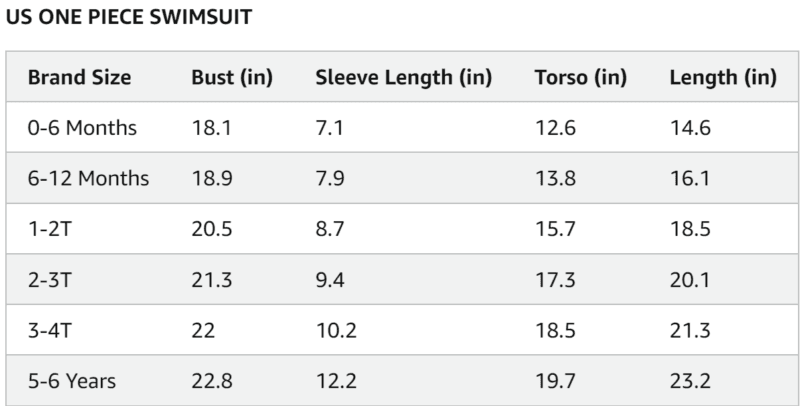Viewport: 800px width, 406px height.
Task: Select the Brand Size column header
Action: tap(79, 77)
